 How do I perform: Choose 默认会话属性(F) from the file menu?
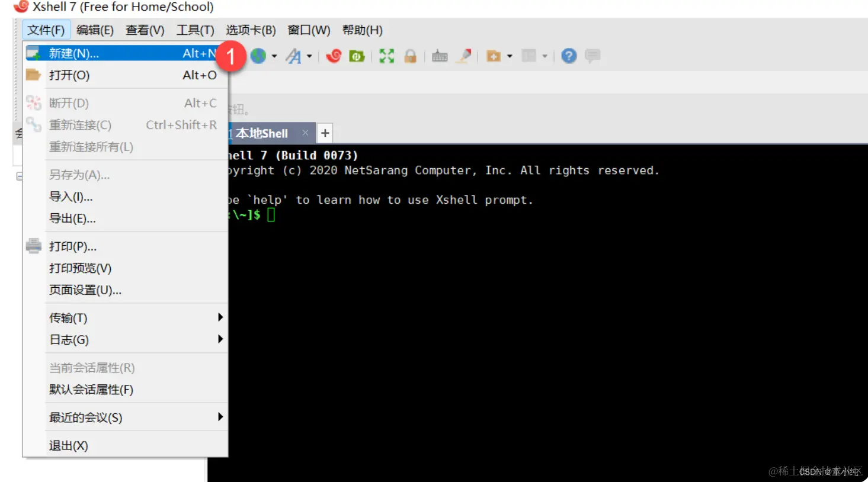click(125, 390)
